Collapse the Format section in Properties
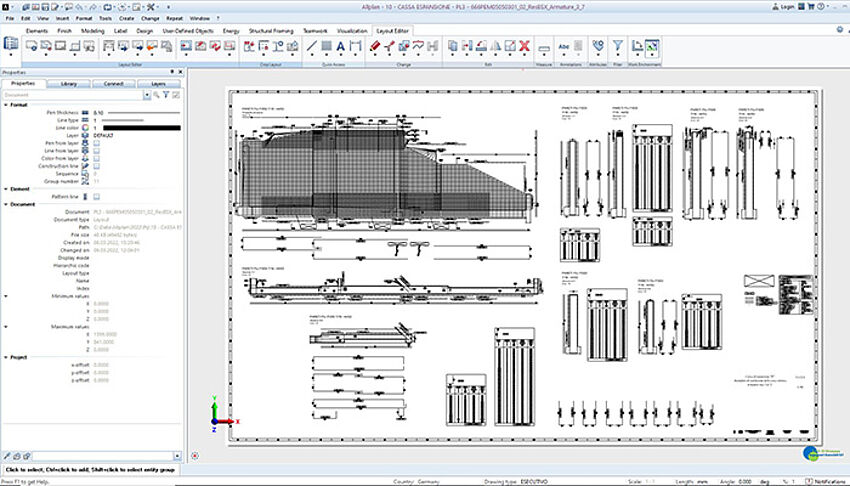The width and height of the screenshot is (850, 486). (x=6, y=104)
